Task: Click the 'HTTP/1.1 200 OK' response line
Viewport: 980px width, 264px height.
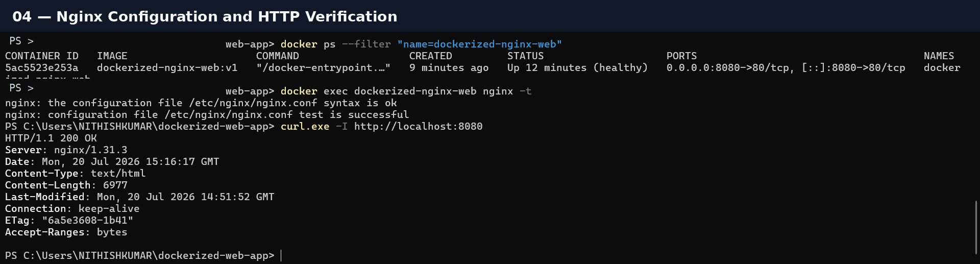Action: pyautogui.click(x=51, y=138)
